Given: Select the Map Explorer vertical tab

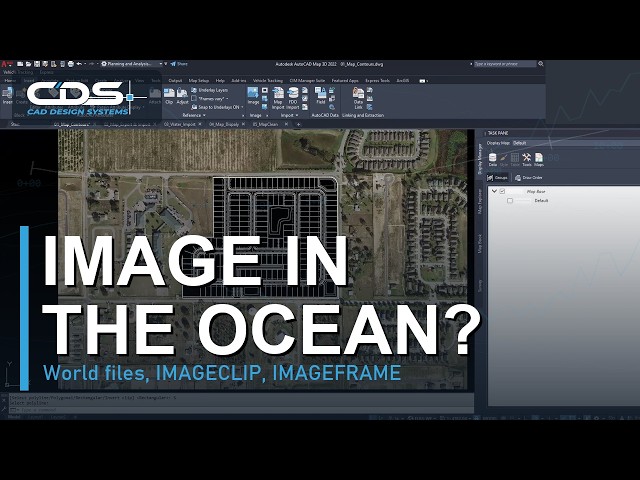Looking at the screenshot, I should coord(480,201).
